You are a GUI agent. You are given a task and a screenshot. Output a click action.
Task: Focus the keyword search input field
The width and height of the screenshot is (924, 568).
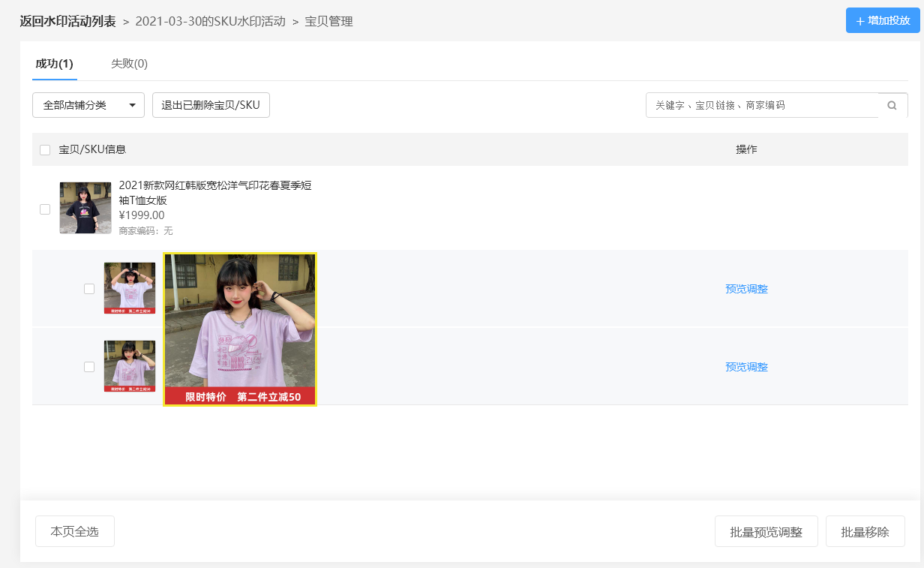[x=762, y=105]
